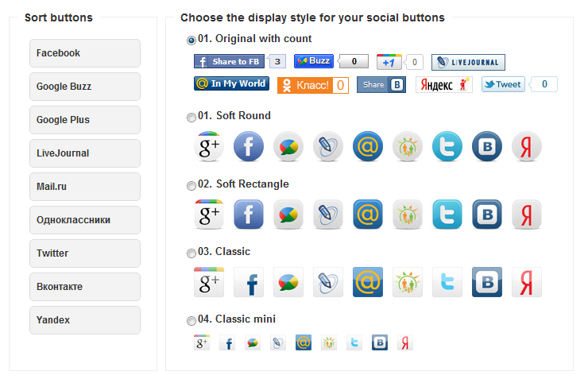Screen dimensions: 588x379
Task: Click the Classic Yandex icon
Action: point(527,282)
